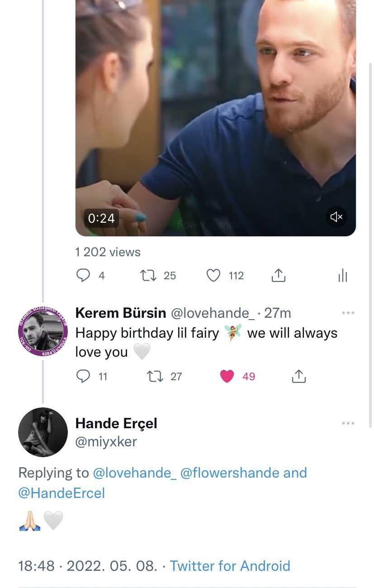This screenshot has width=374, height=588.
Task: Open the @flowershande mention link
Action: coord(230,473)
